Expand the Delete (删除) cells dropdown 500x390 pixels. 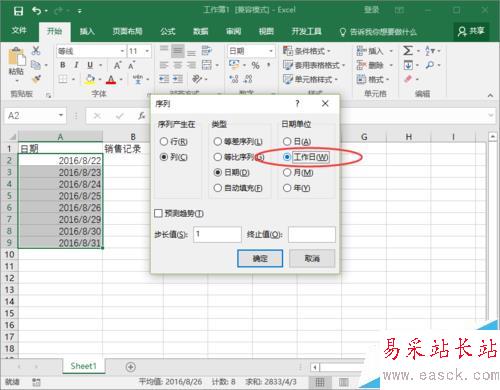click(x=391, y=65)
